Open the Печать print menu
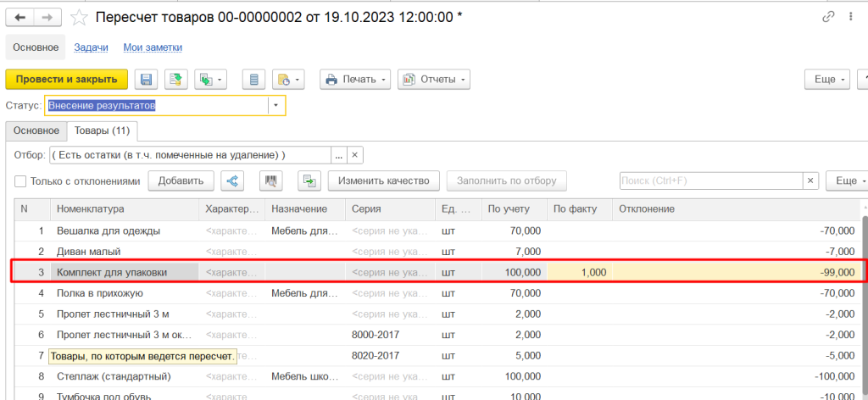Viewport: 868px width, 400px height. click(x=355, y=79)
